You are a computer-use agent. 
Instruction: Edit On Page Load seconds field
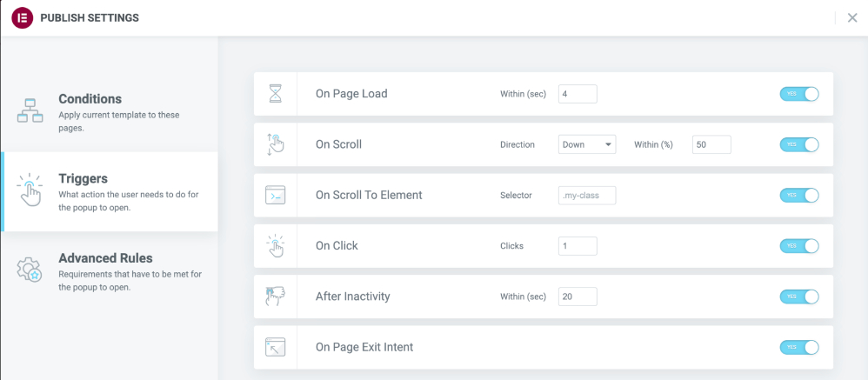(x=578, y=94)
